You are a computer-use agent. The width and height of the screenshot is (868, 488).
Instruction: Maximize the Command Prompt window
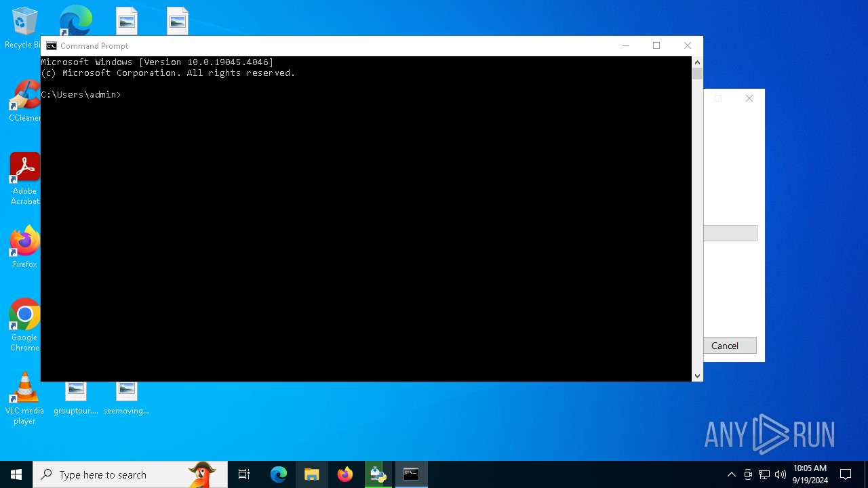click(656, 46)
